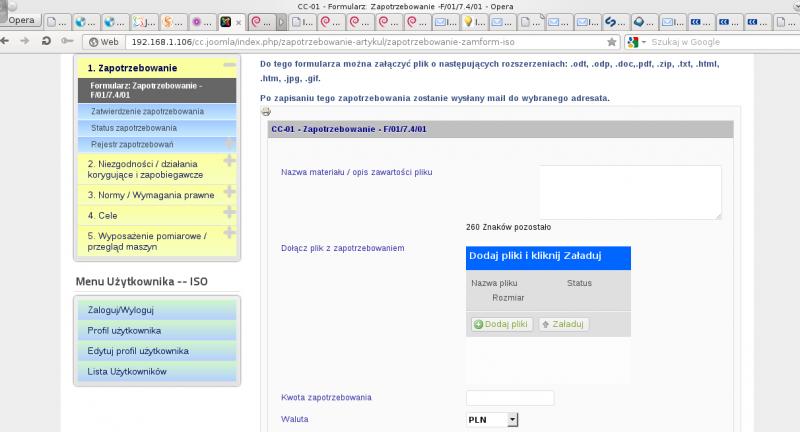Click the browser forward arrow

pos(24,41)
